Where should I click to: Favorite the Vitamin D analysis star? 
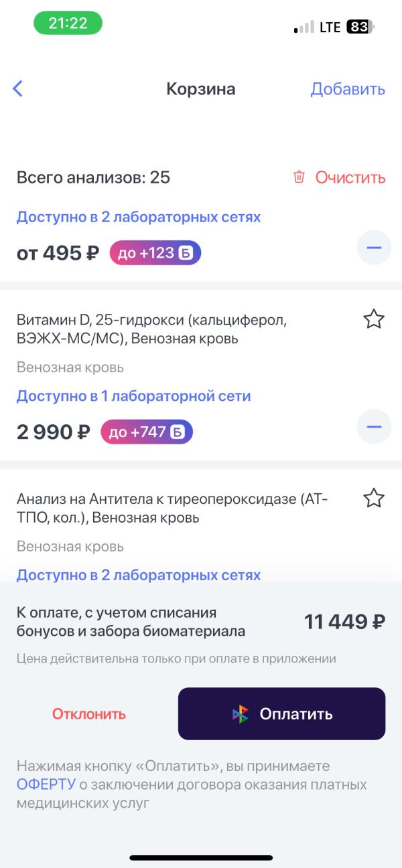pos(373,319)
